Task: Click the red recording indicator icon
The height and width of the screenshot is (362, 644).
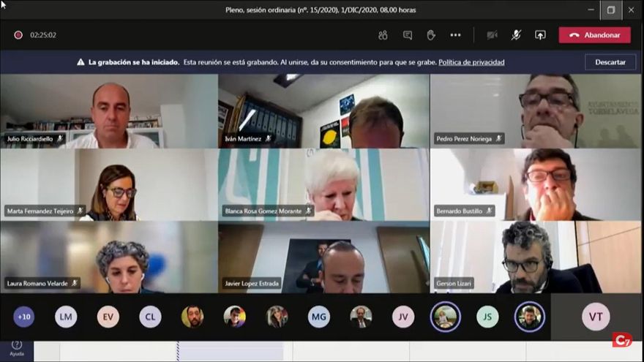Action: pyautogui.click(x=18, y=35)
